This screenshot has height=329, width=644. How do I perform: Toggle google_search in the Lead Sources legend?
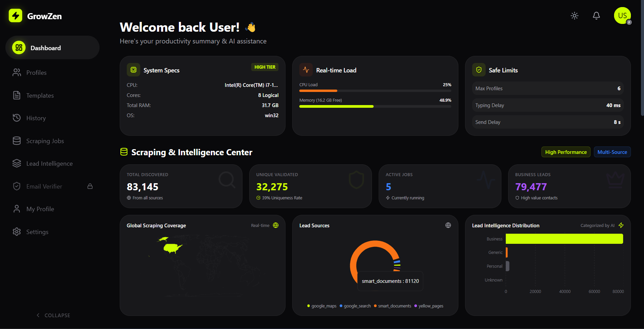point(355,306)
